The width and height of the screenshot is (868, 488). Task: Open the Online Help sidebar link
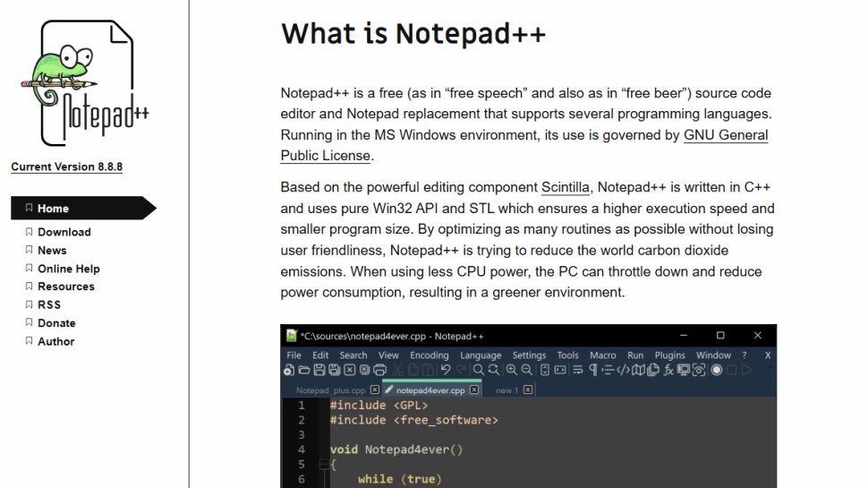[x=69, y=269]
